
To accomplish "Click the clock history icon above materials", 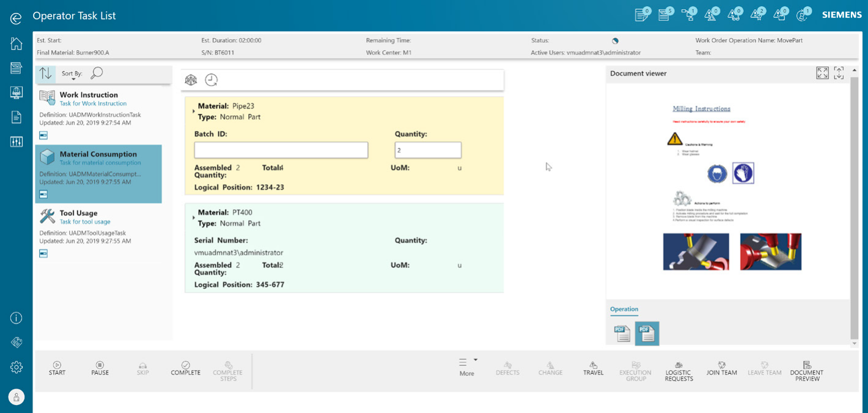I will [211, 80].
